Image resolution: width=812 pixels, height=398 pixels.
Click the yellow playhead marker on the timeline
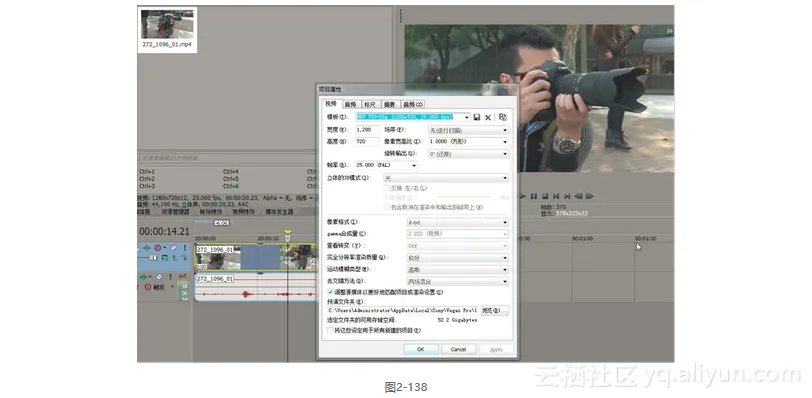point(288,233)
